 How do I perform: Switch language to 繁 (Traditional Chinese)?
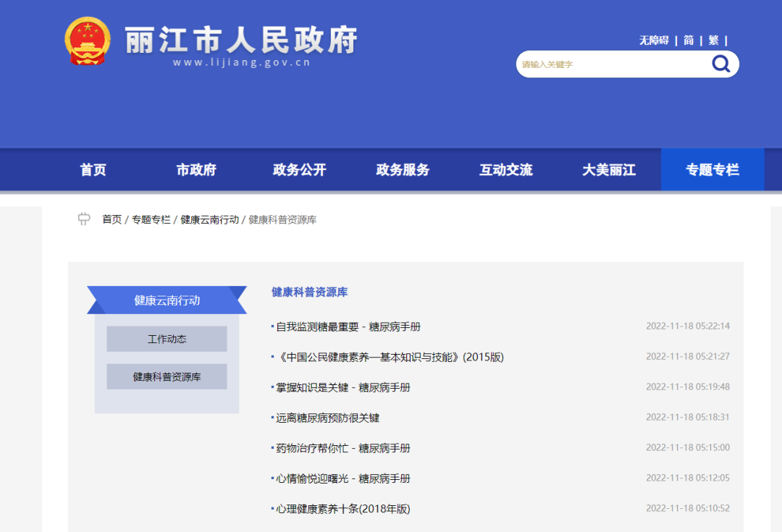(712, 41)
